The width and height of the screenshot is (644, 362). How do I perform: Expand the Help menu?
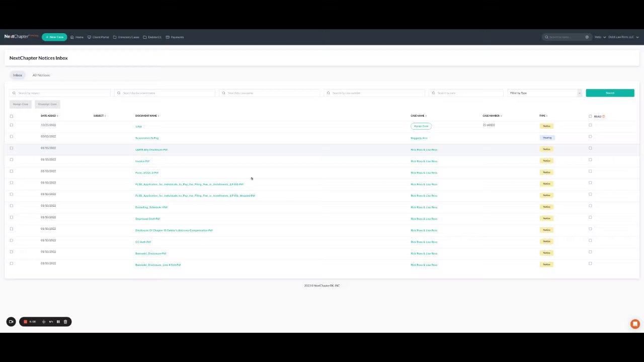(600, 37)
